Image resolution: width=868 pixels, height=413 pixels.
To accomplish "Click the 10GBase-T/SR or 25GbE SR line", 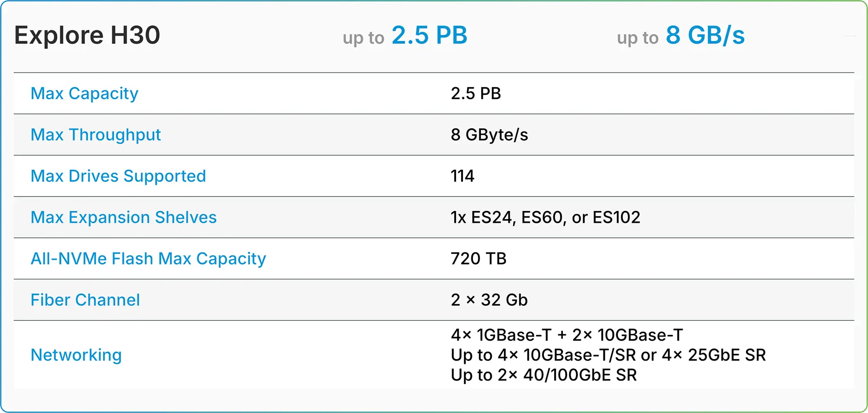I will (608, 355).
